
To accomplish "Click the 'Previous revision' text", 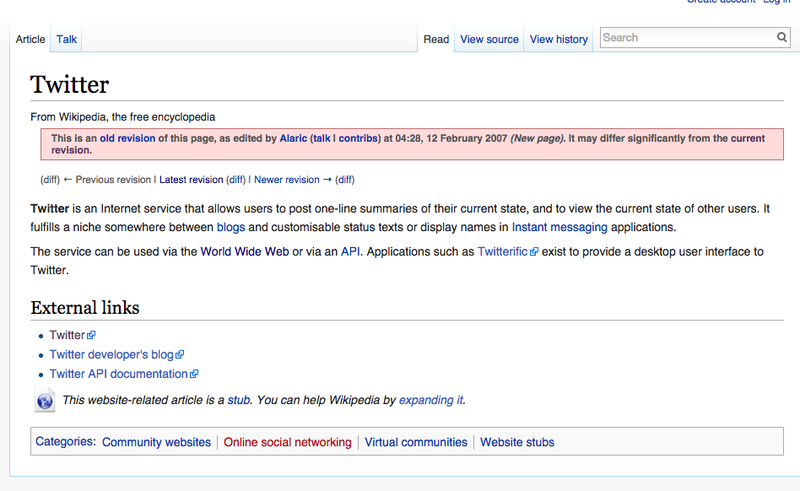I will (113, 180).
